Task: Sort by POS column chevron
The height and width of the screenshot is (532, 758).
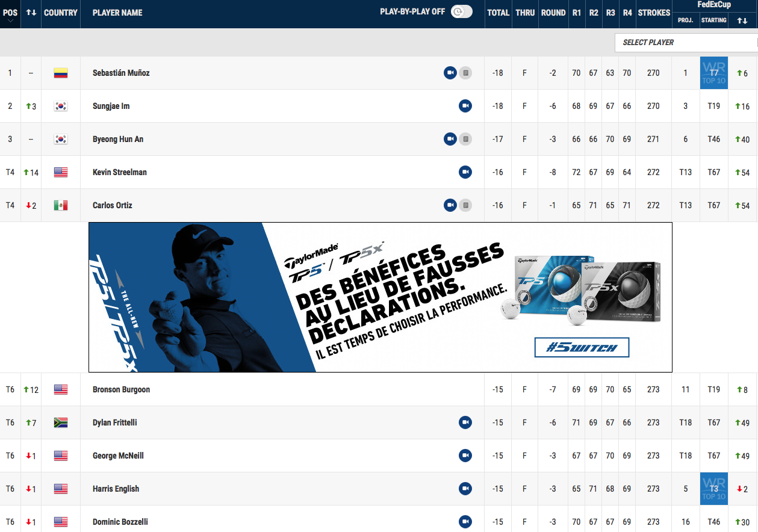Action: (10, 20)
